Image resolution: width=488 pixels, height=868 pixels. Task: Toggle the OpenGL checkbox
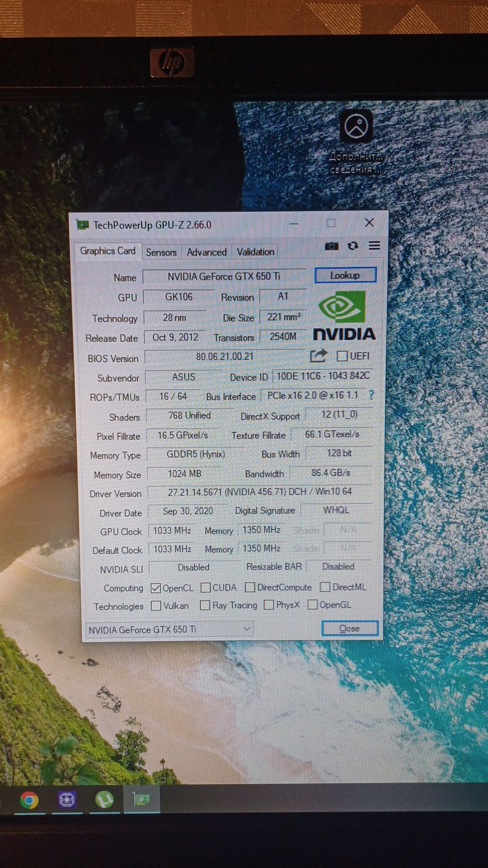[312, 604]
